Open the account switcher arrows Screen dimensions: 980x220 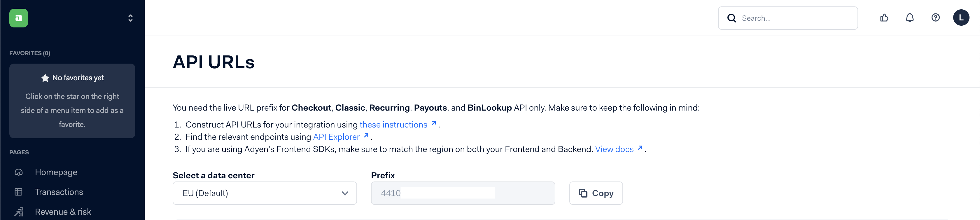click(x=130, y=18)
